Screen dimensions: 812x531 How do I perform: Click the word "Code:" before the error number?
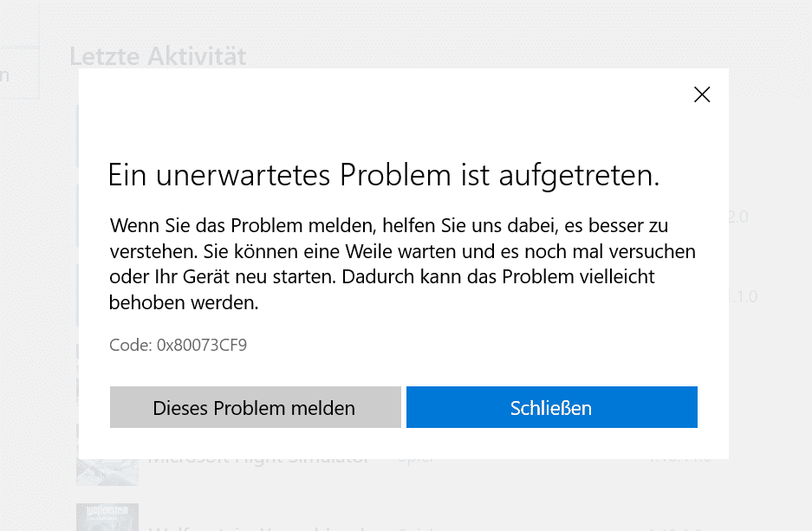click(131, 346)
